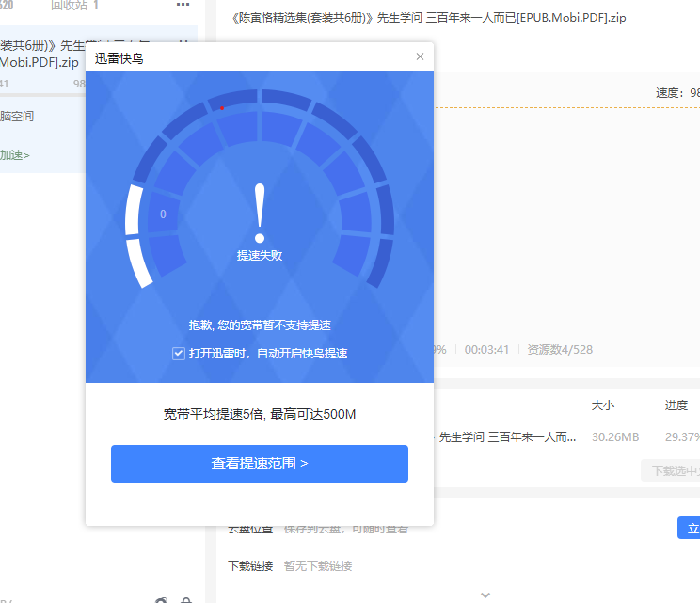Click the 大小 column header
Screen dimensions: 700x603
[603, 405]
